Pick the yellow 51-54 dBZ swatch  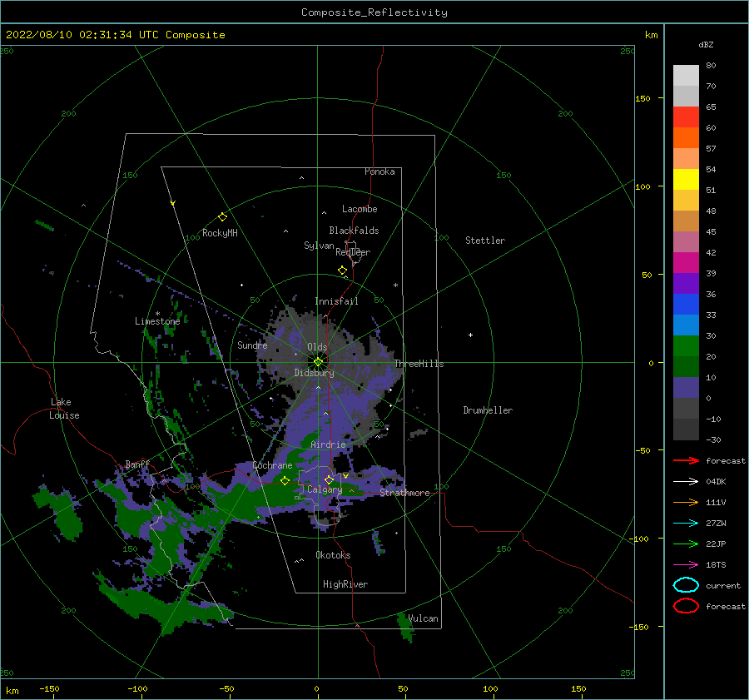pyautogui.click(x=686, y=180)
